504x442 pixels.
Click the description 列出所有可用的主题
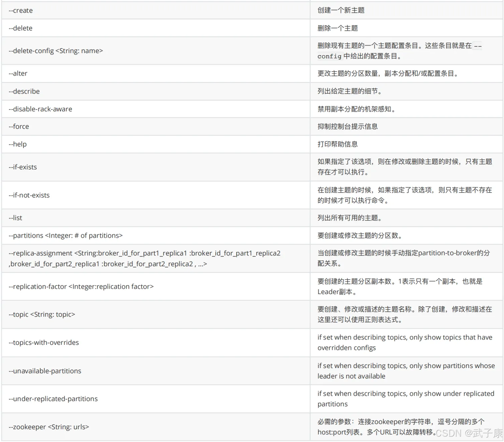point(349,218)
